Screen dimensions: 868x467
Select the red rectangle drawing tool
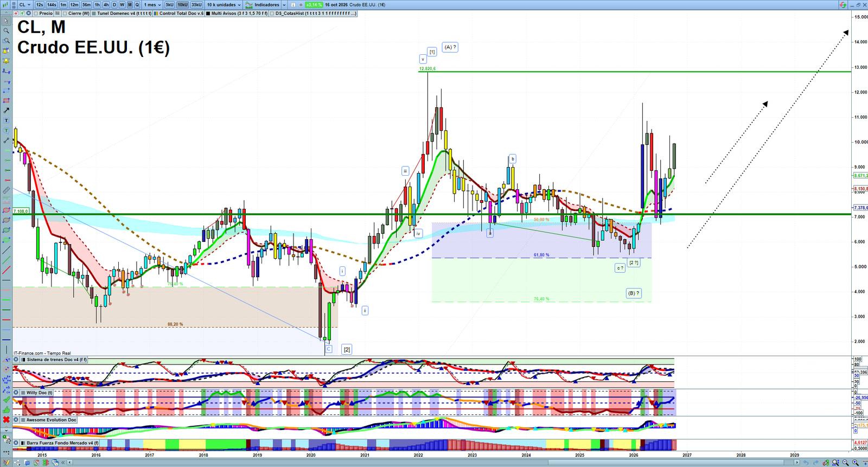click(6, 101)
